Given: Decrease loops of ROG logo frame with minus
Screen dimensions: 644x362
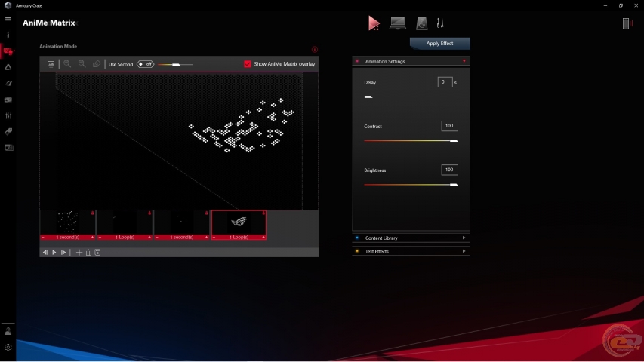Looking at the screenshot, I should click(x=214, y=238).
